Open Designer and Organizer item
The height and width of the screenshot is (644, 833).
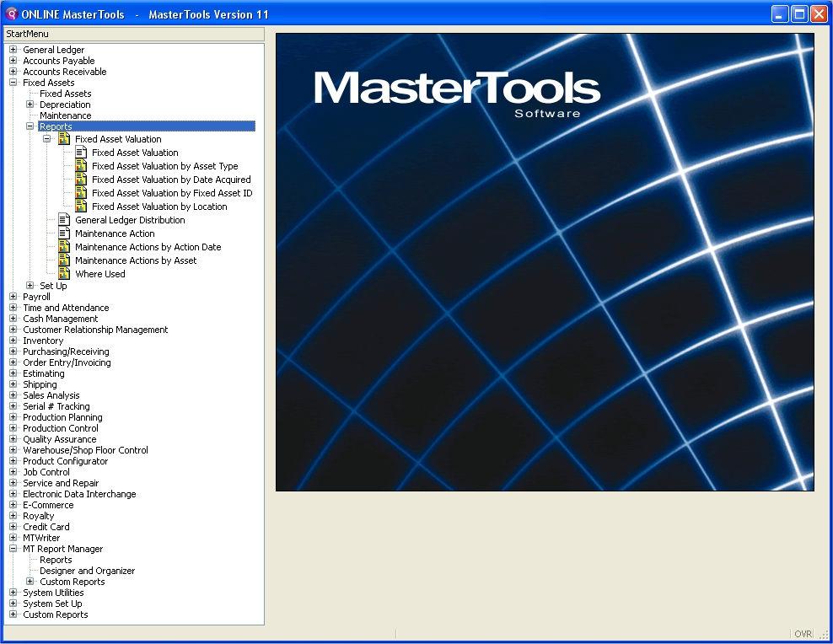coord(88,571)
